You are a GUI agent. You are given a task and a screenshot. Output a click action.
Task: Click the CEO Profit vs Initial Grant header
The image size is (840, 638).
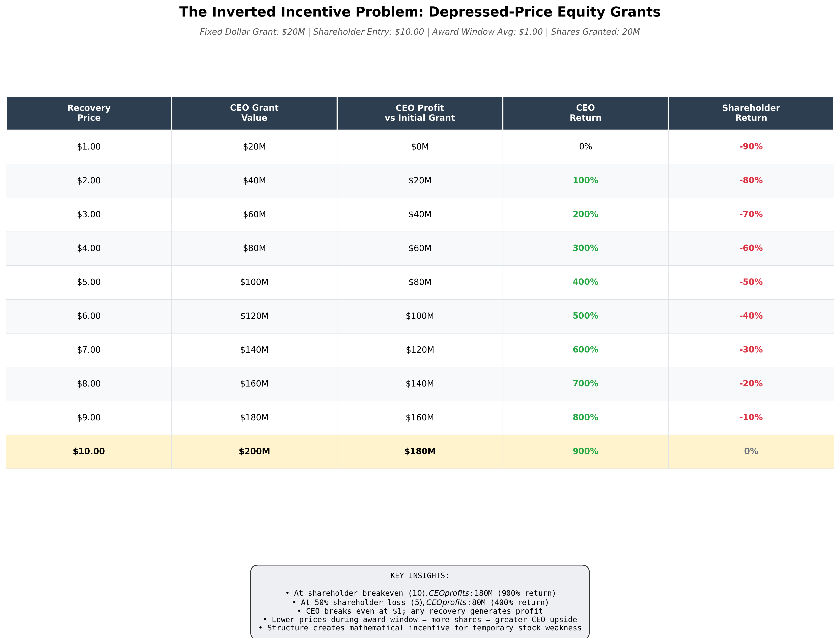click(x=420, y=113)
